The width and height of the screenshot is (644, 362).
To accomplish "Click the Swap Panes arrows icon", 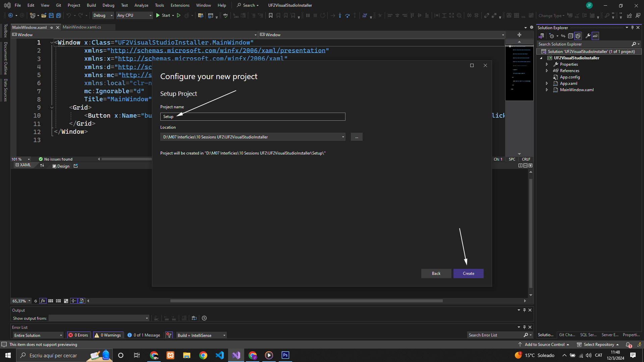I will coord(42,165).
